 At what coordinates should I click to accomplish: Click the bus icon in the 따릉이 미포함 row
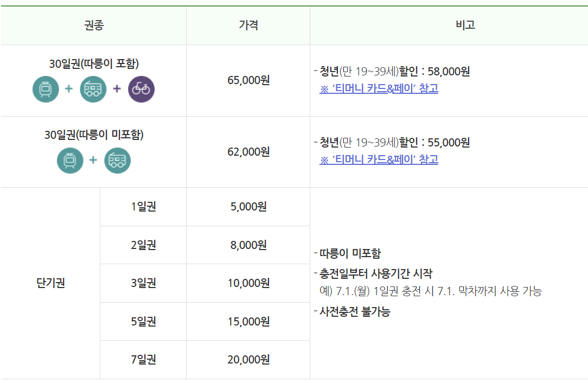[117, 160]
